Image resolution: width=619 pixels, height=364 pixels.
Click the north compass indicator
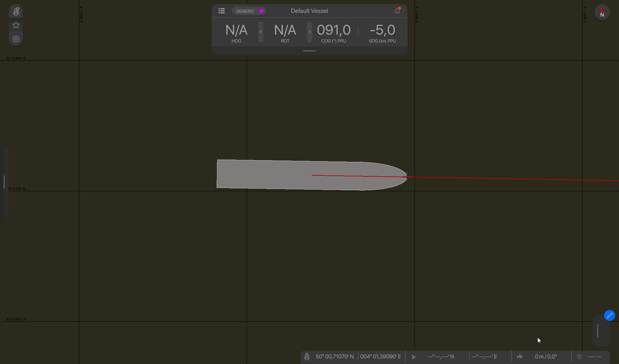[x=602, y=13]
